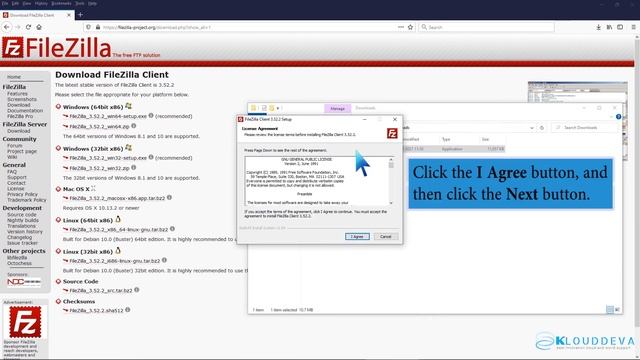Open the Bookmarks menu in Firefox
The image size is (640, 360).
(x=61, y=3)
